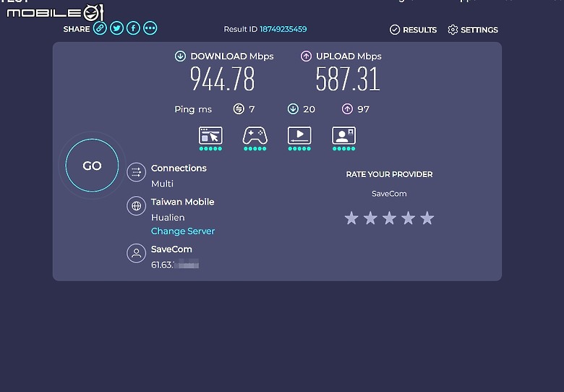The image size is (564, 392).
Task: Click the upload latency icon beside 97
Action: coord(347,108)
